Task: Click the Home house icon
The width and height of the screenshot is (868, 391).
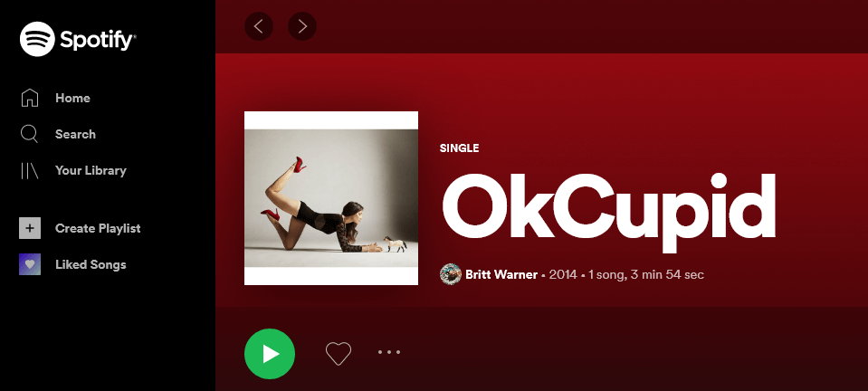Action: point(29,98)
